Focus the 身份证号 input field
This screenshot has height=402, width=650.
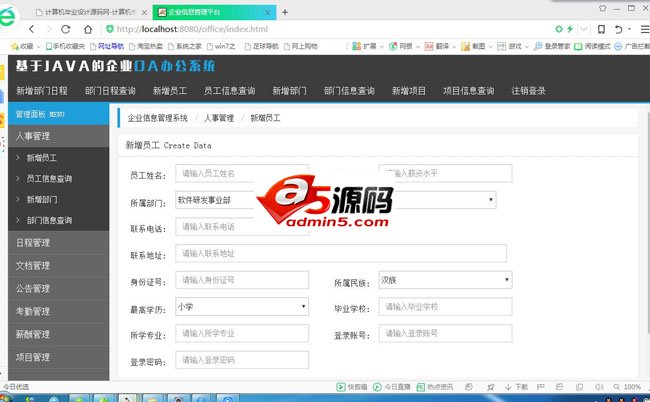click(242, 280)
